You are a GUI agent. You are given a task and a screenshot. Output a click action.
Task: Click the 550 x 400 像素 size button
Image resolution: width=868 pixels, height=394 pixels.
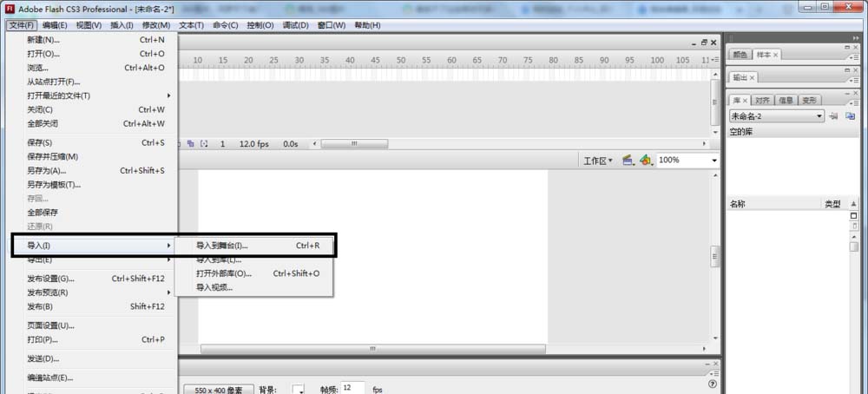pos(219,390)
